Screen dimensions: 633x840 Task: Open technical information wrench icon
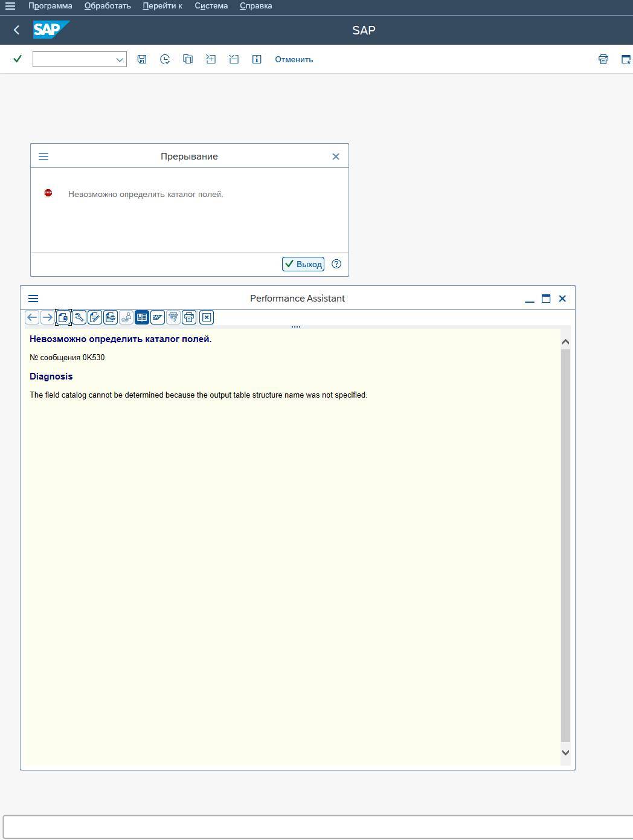tap(79, 317)
